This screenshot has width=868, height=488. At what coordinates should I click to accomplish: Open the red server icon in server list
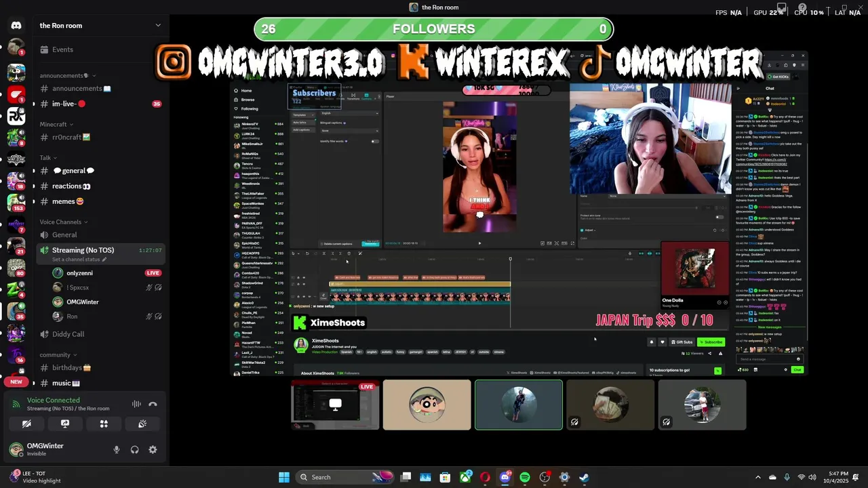16,94
